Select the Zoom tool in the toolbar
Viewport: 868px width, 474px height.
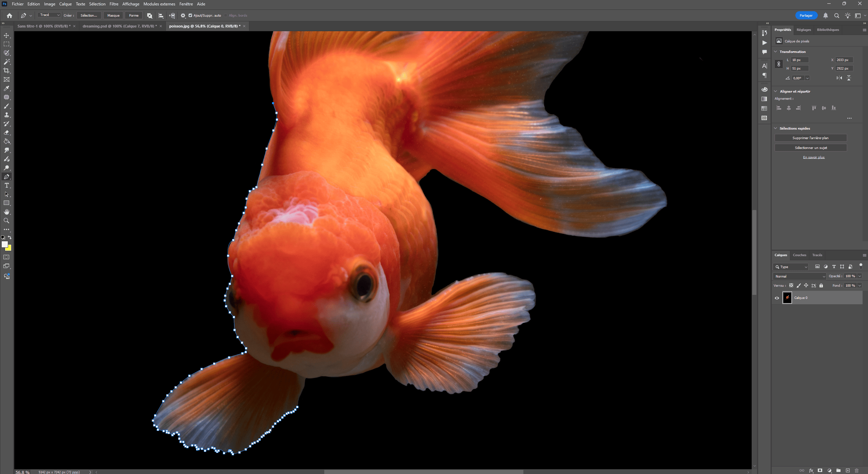click(x=6, y=221)
